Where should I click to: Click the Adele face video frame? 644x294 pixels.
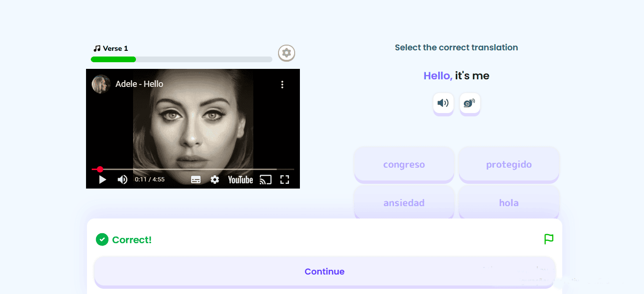pyautogui.click(x=193, y=128)
